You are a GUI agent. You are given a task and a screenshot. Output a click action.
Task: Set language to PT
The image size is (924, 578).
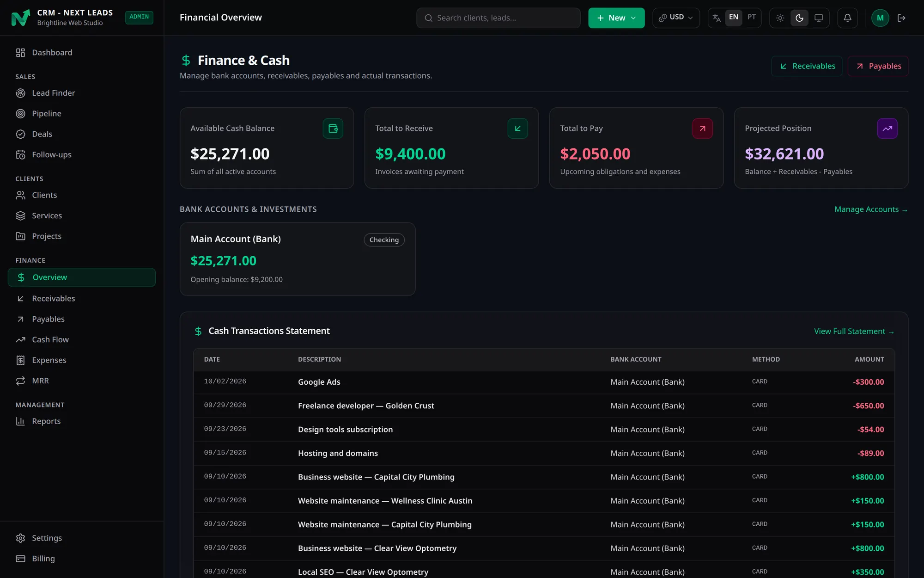[x=752, y=18]
